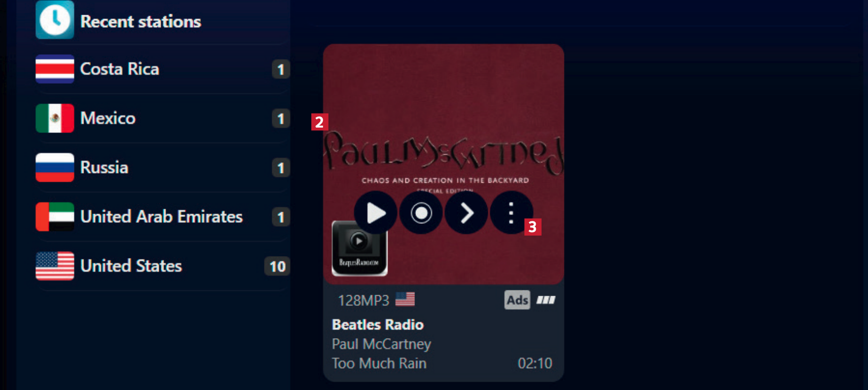868x390 pixels.
Task: Click the Recent stations clock icon
Action: (x=55, y=20)
